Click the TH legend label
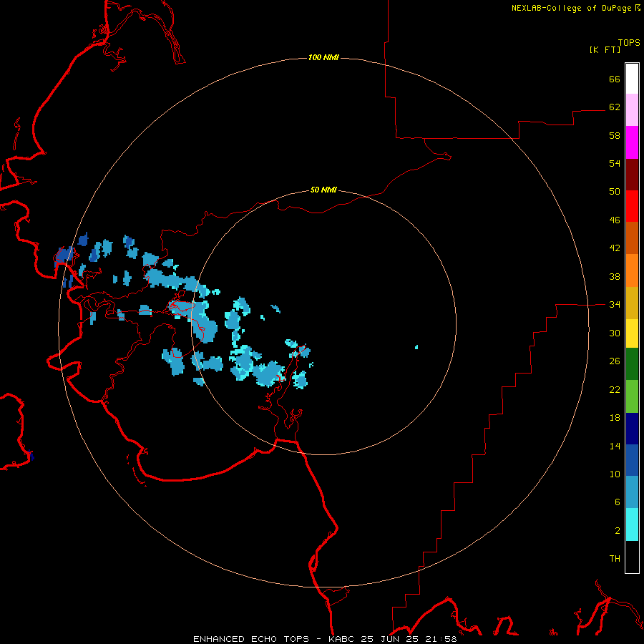Screen dimensions: 644x644 pyautogui.click(x=615, y=559)
